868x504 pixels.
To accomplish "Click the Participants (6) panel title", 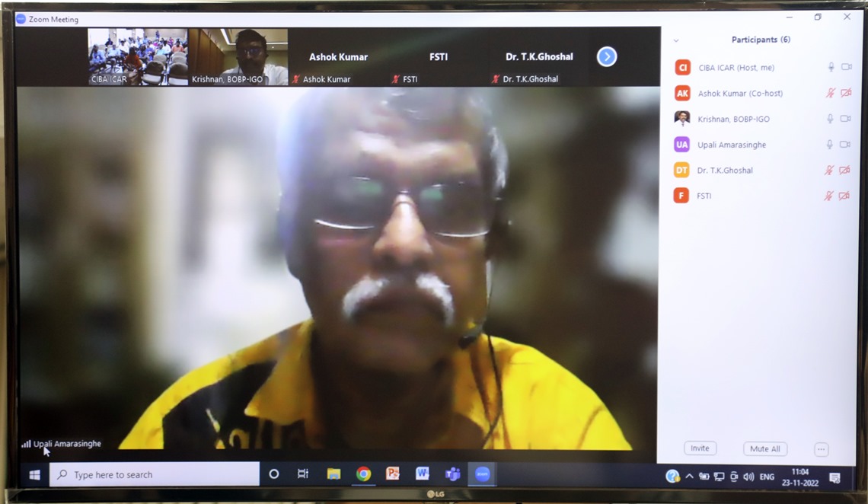I will (761, 40).
